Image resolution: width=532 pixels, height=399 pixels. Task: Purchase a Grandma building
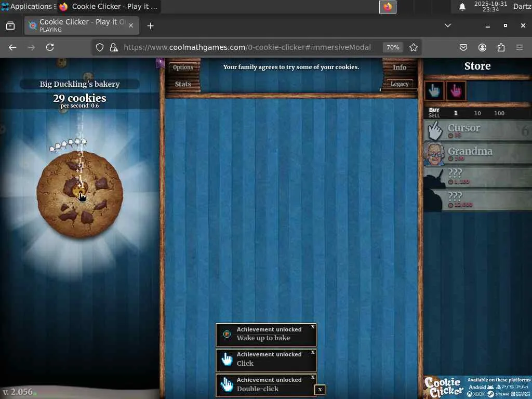click(x=478, y=153)
